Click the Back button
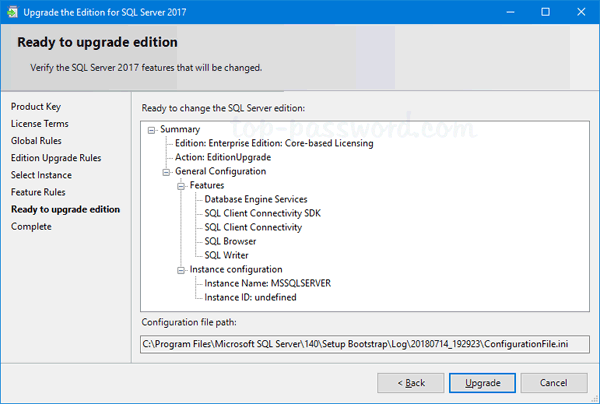 (x=411, y=383)
